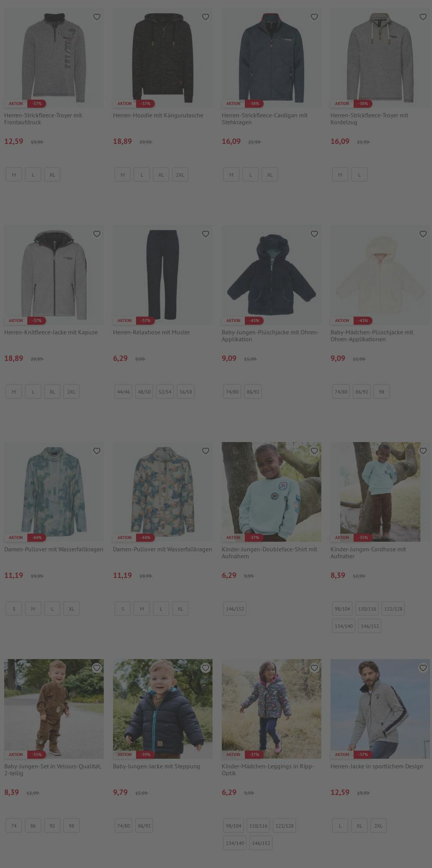Select size 122/128 for Kinder-Jungen-Cordhose

click(x=393, y=609)
